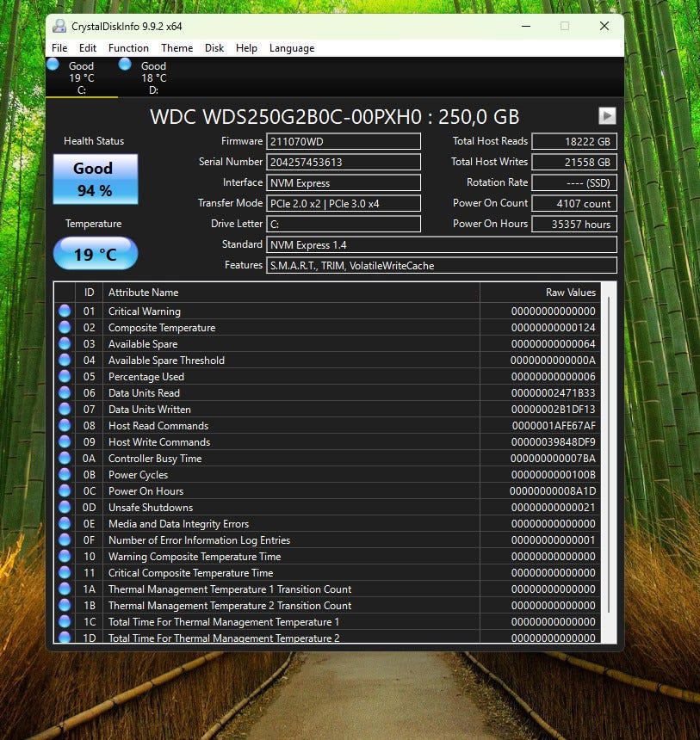Image resolution: width=700 pixels, height=740 pixels.
Task: Click the CrystalDiskInfo app icon in title bar
Action: point(59,26)
